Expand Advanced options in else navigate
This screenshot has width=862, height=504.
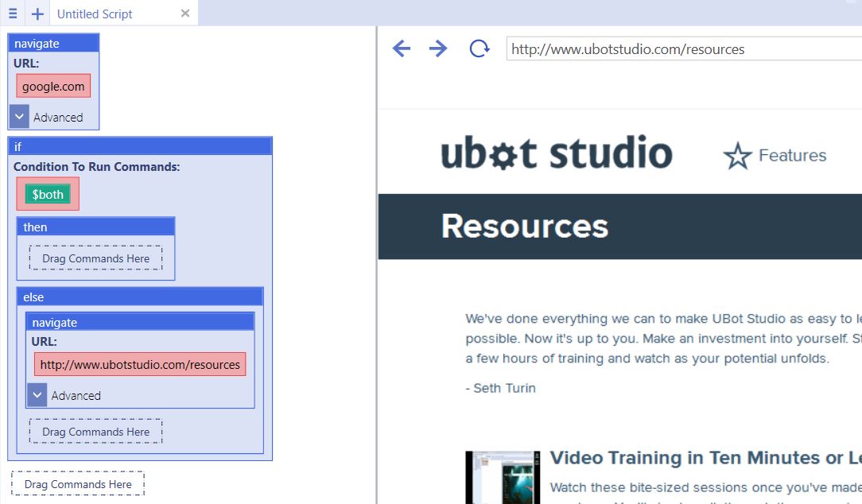pyautogui.click(x=37, y=395)
